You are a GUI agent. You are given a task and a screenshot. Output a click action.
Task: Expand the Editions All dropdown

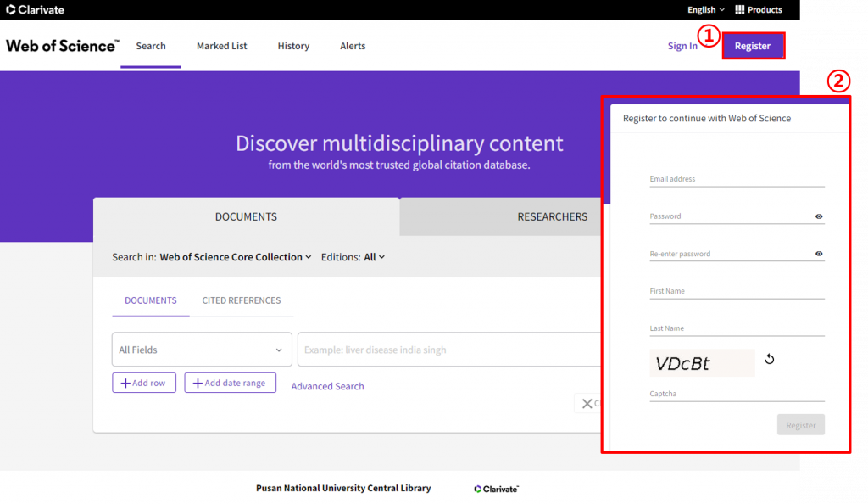coord(374,257)
